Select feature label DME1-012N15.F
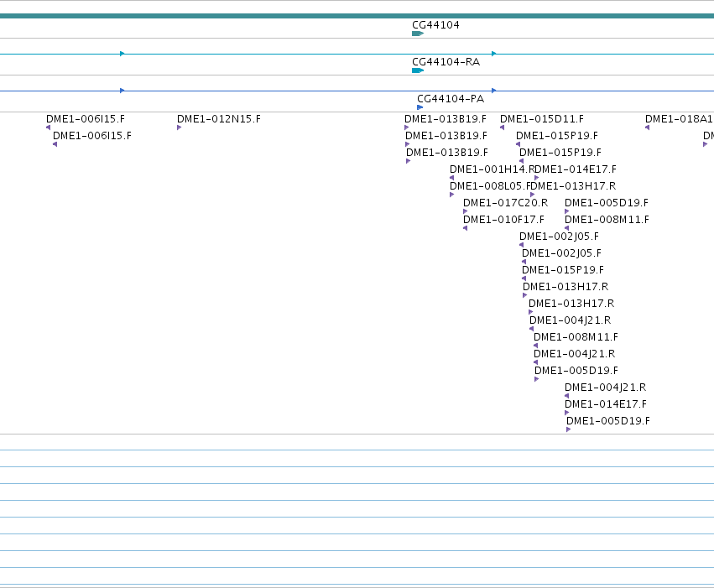The image size is (714, 588). (219, 119)
